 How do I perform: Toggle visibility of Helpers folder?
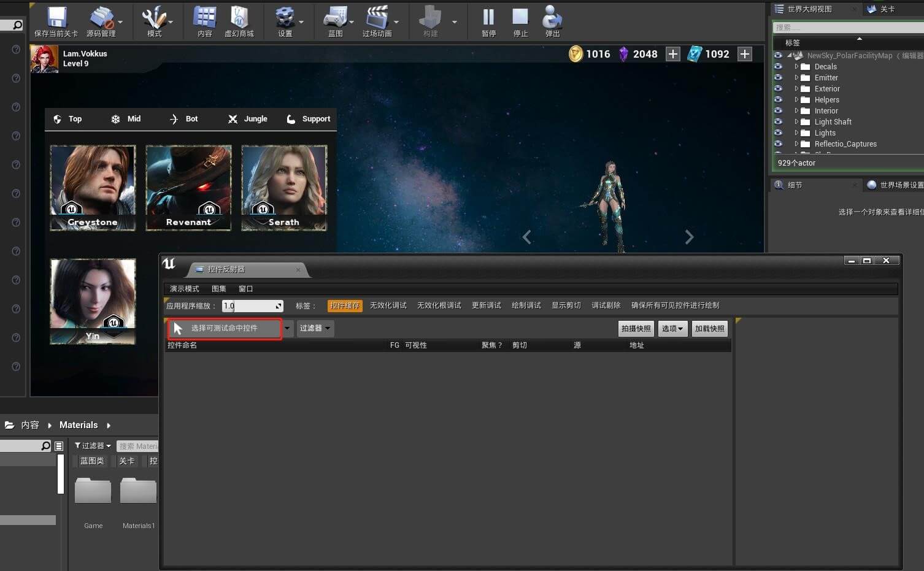[778, 99]
